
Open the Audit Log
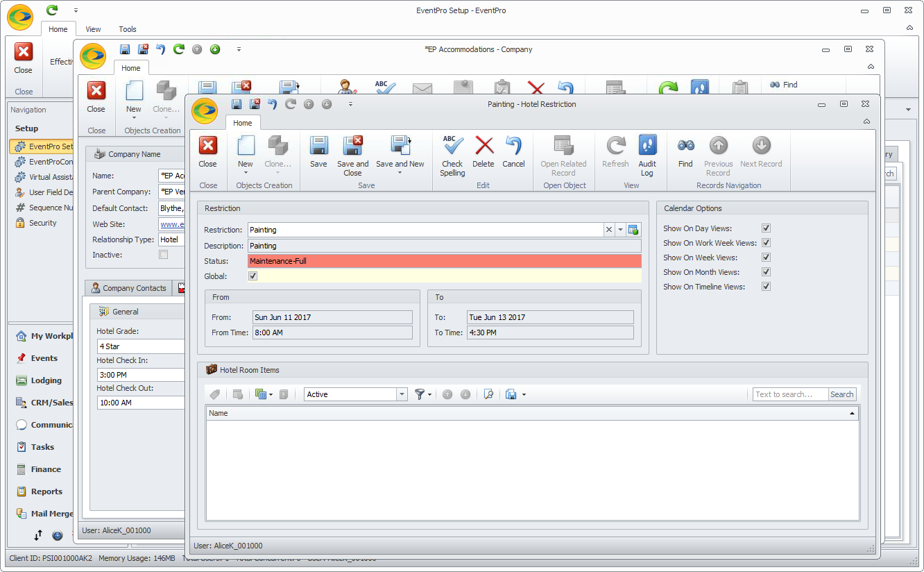coord(647,155)
